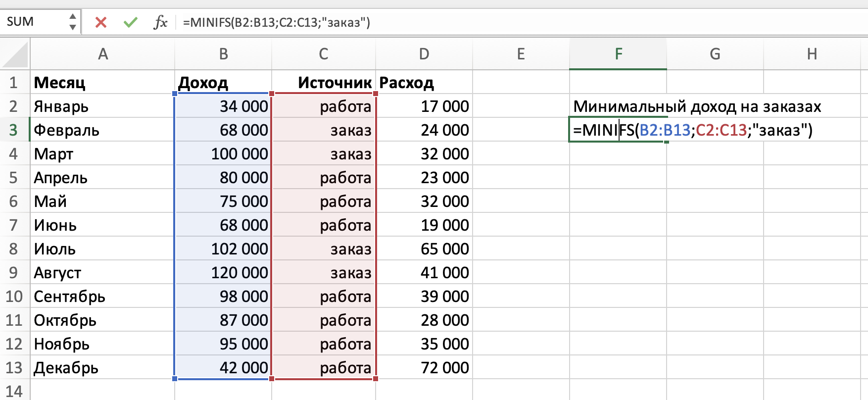Select column A header

point(102,54)
